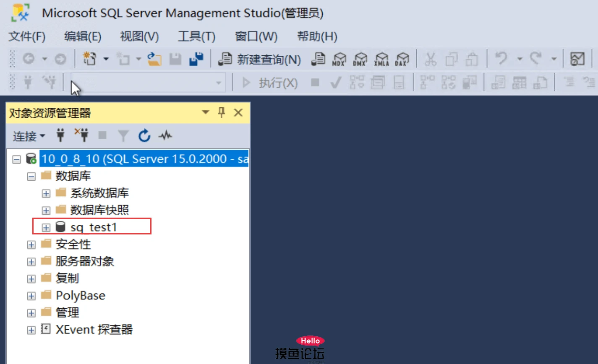Expand the sq_test1 database node

click(x=46, y=228)
